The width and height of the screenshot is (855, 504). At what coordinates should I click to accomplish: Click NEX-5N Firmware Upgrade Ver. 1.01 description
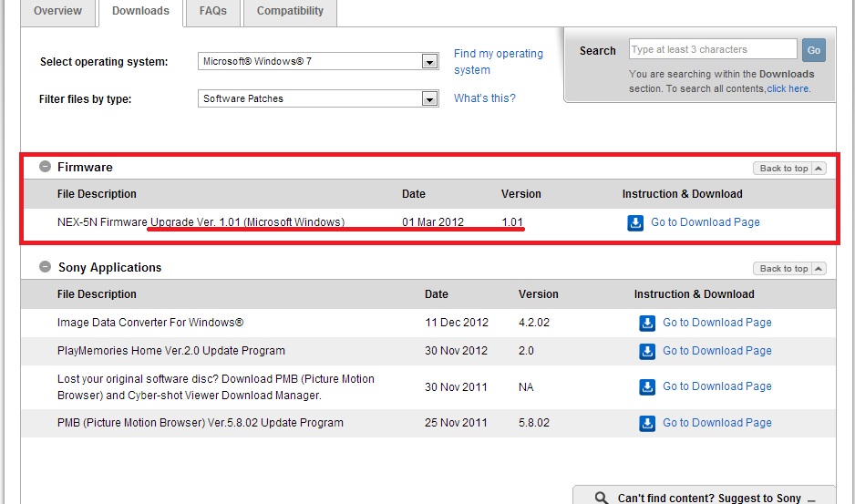pos(201,222)
